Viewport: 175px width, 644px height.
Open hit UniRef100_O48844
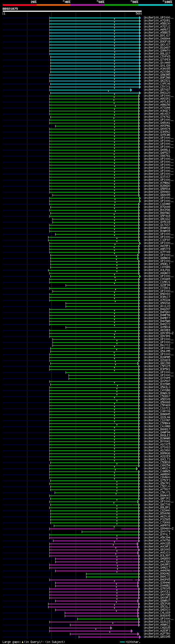[157, 39]
